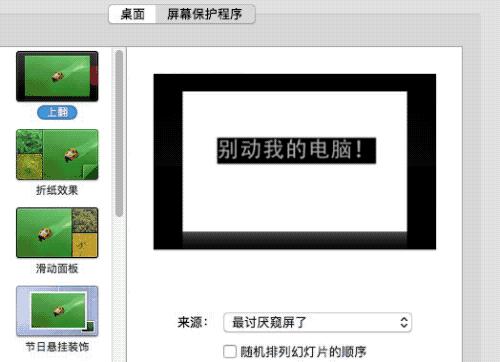This screenshot has height=362, width=500.
Task: Click the 来源： label
Action: pyautogui.click(x=193, y=322)
